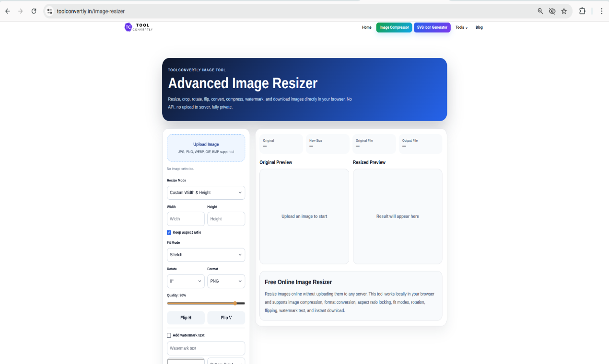Open the Resize Mode dropdown
Screen dimensions: 609x364
coord(206,193)
